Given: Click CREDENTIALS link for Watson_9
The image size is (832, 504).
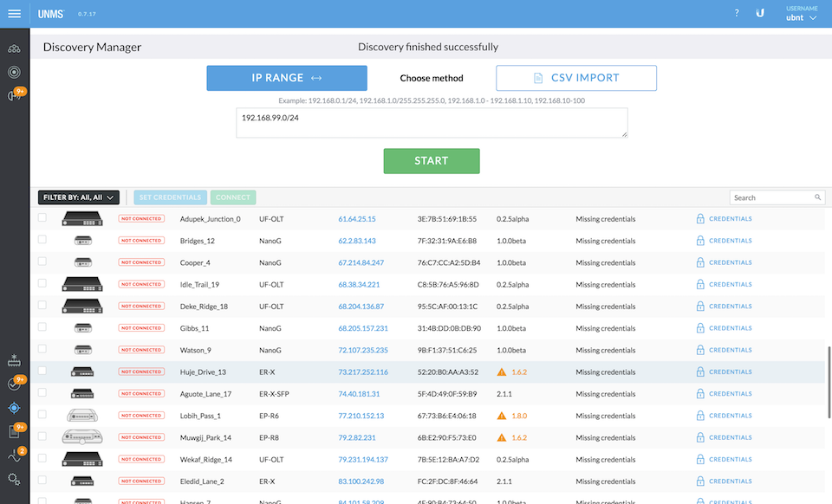Looking at the screenshot, I should click(730, 350).
